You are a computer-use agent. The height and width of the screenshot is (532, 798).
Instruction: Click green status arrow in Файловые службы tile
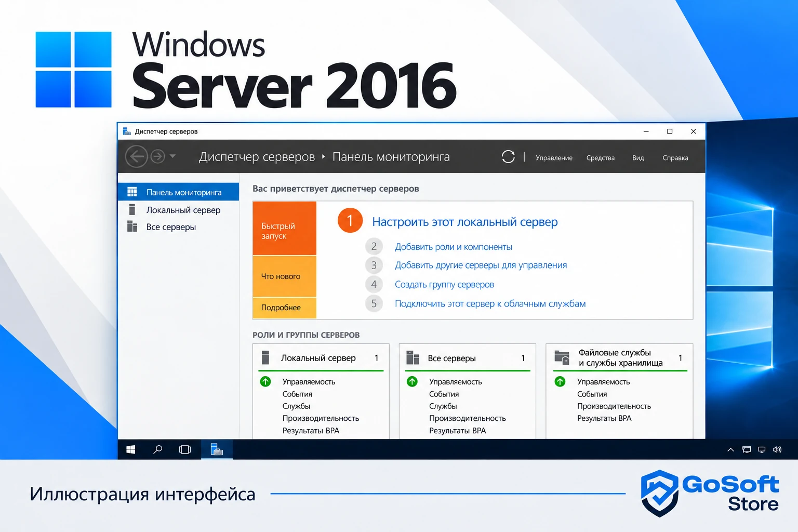click(560, 381)
